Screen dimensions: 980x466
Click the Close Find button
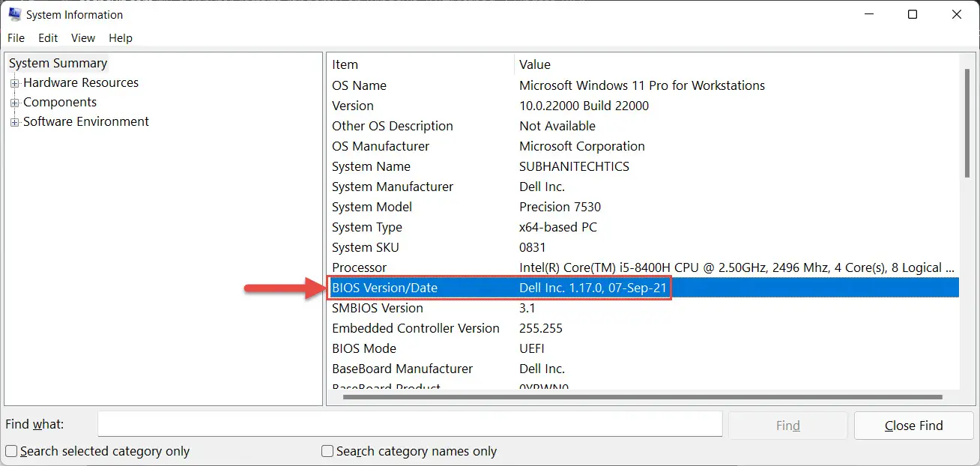[913, 425]
